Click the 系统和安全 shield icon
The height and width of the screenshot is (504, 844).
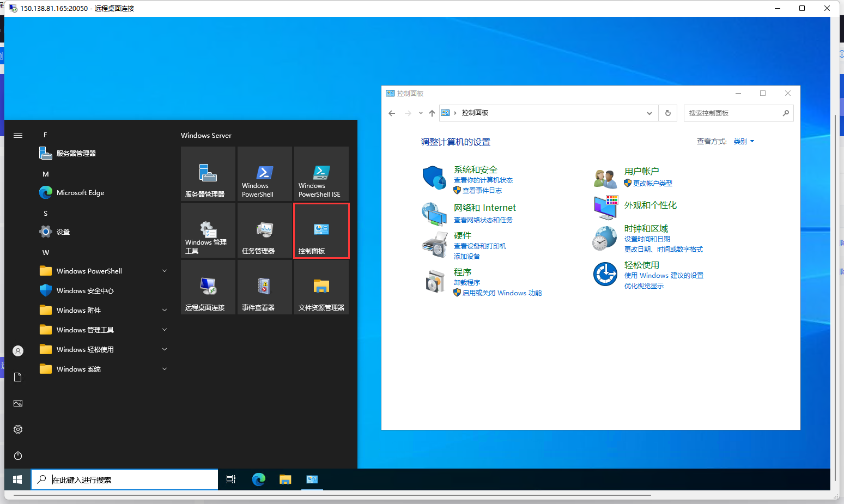pos(434,178)
